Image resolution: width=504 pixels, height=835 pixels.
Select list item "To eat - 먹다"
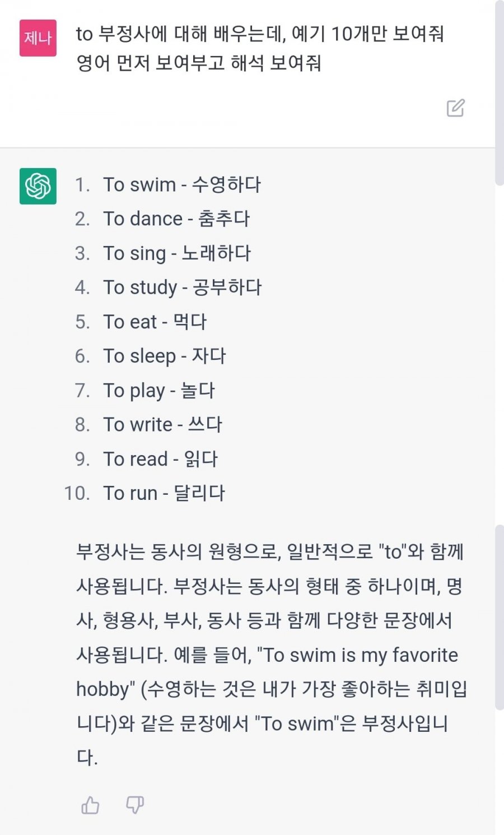(x=155, y=322)
